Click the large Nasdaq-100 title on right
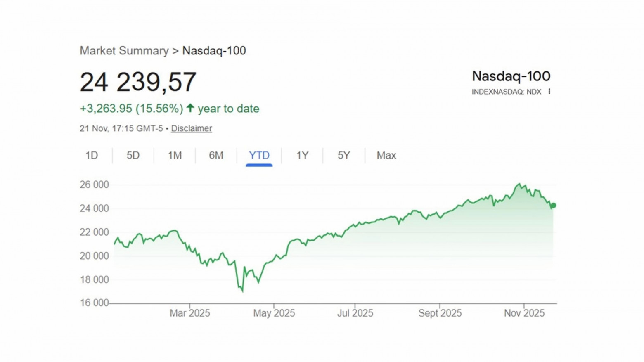The image size is (644, 362). (x=511, y=76)
